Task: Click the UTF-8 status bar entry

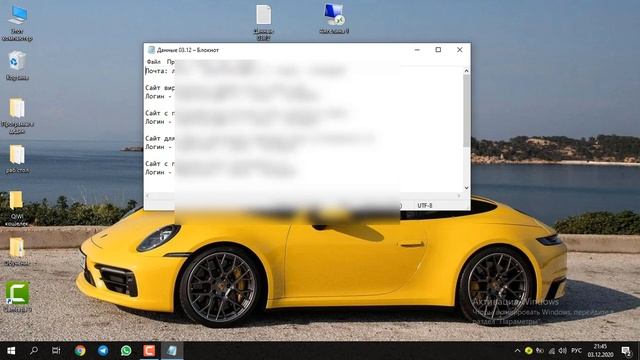Action: click(424, 205)
